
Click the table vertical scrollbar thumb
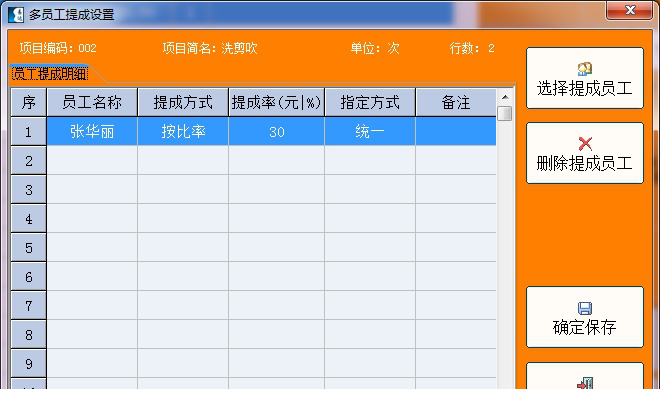point(505,114)
